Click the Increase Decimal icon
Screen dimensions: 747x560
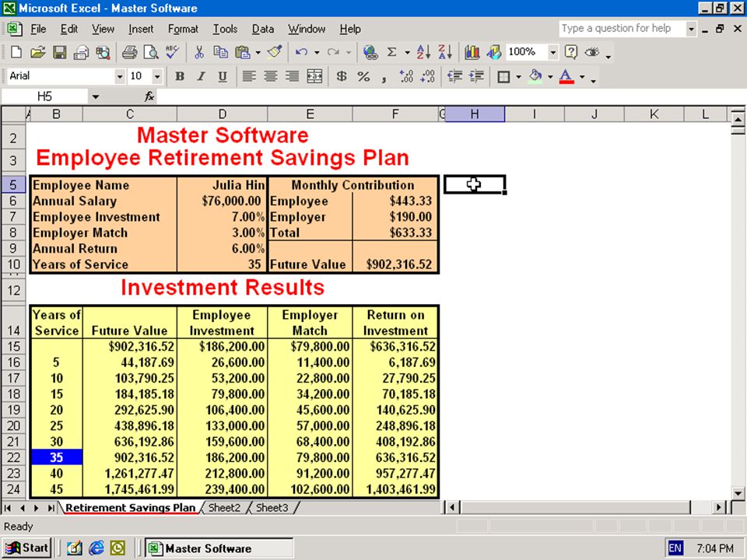click(x=406, y=76)
